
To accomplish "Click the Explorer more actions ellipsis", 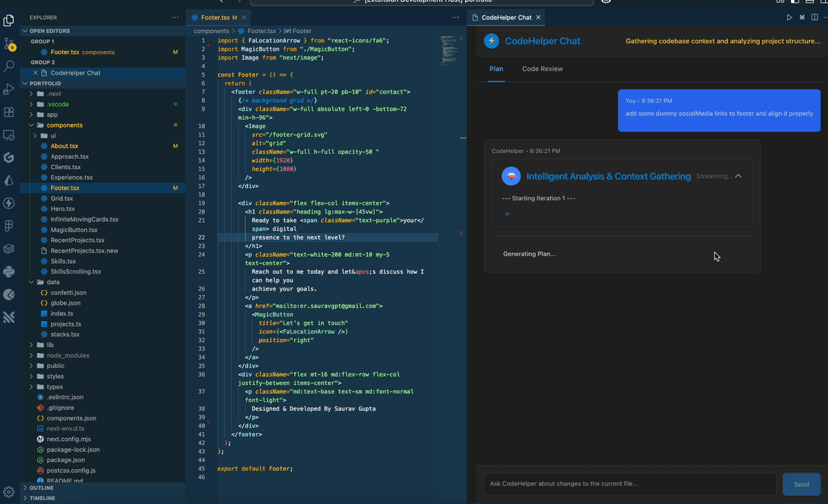I will [175, 17].
